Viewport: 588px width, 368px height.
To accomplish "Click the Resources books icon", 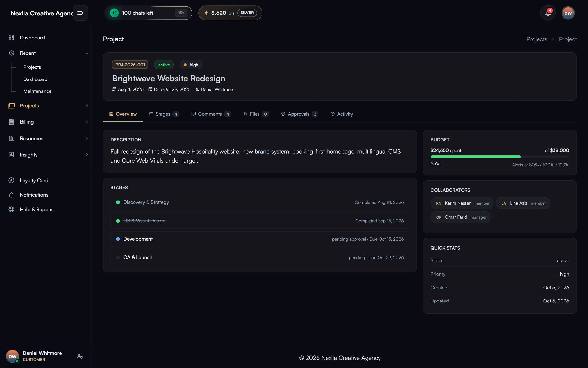I will coord(11,138).
